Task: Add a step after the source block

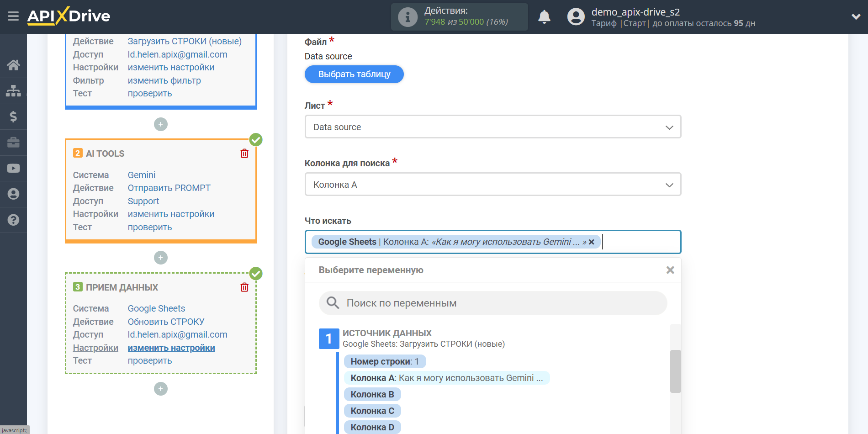Action: click(x=161, y=124)
